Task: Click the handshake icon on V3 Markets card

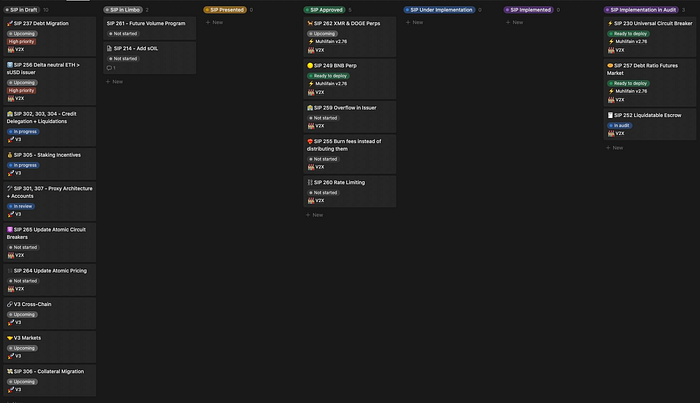Action: point(10,338)
